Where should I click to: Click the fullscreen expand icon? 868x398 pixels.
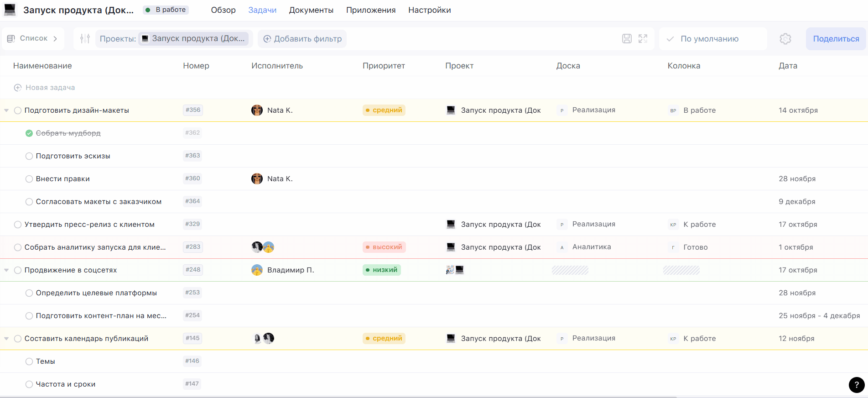point(643,39)
